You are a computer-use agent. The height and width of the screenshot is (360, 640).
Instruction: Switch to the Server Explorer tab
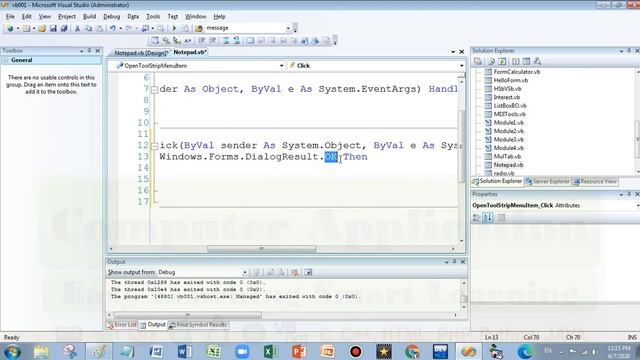(548, 182)
